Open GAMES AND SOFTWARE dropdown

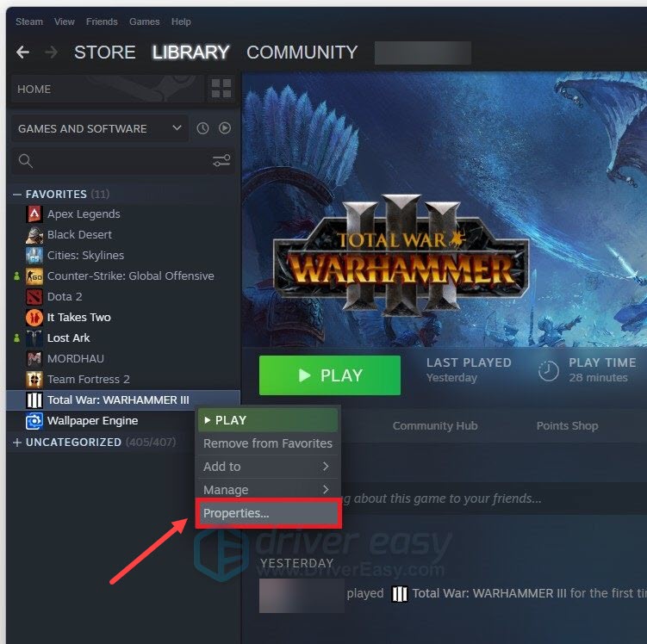coord(99,128)
